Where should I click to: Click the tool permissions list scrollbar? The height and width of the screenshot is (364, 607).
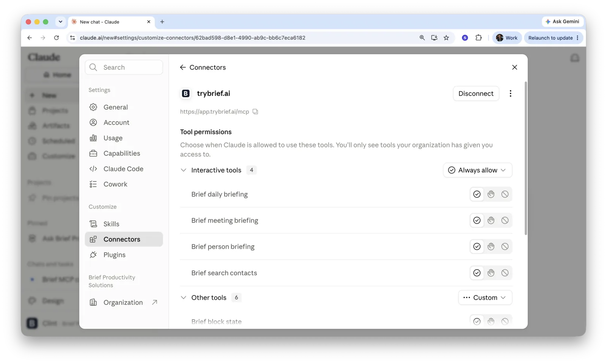pos(525,158)
